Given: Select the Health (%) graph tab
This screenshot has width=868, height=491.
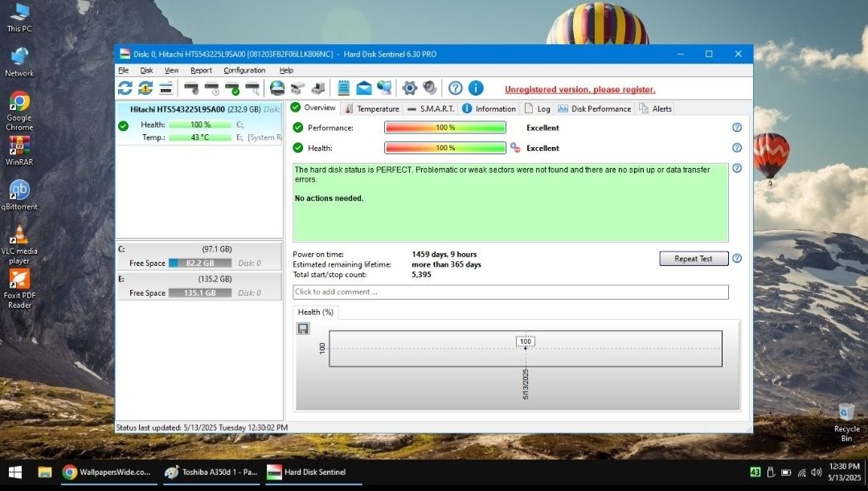Looking at the screenshot, I should (316, 313).
